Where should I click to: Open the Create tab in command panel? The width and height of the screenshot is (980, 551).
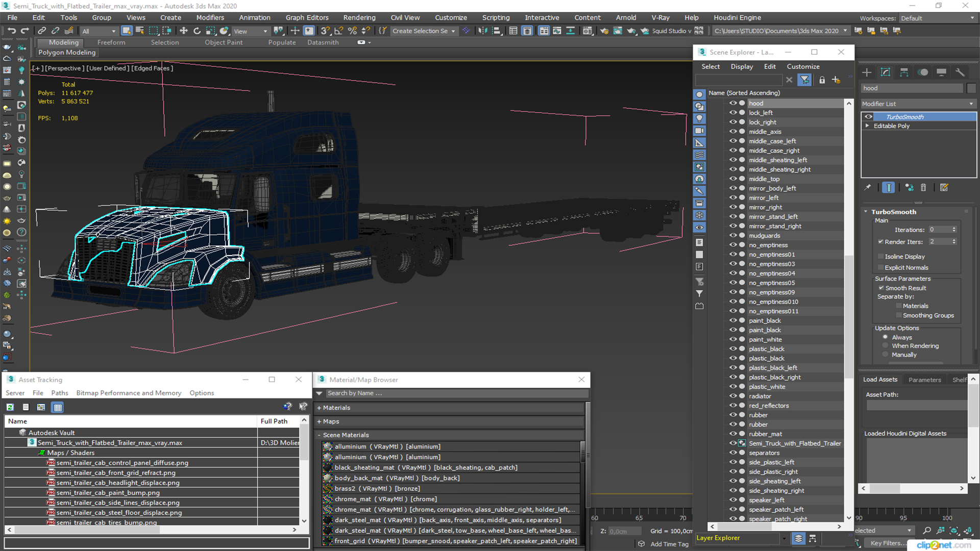(867, 72)
